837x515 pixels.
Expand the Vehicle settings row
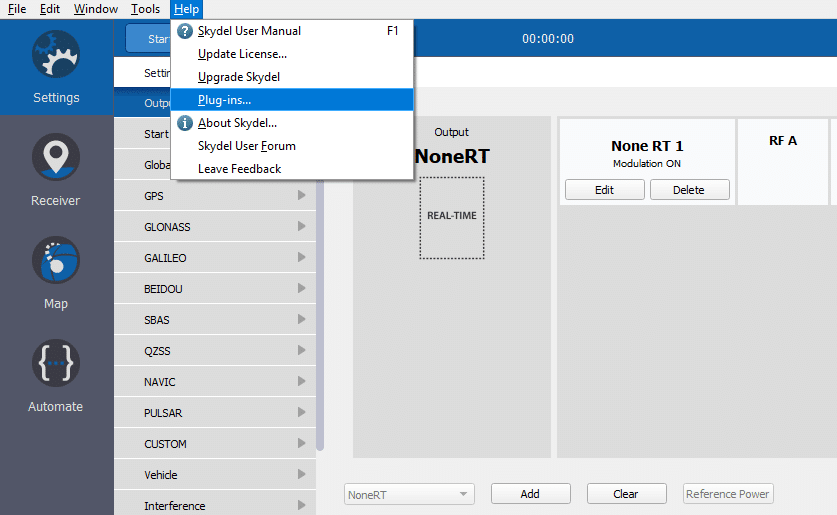pos(215,474)
